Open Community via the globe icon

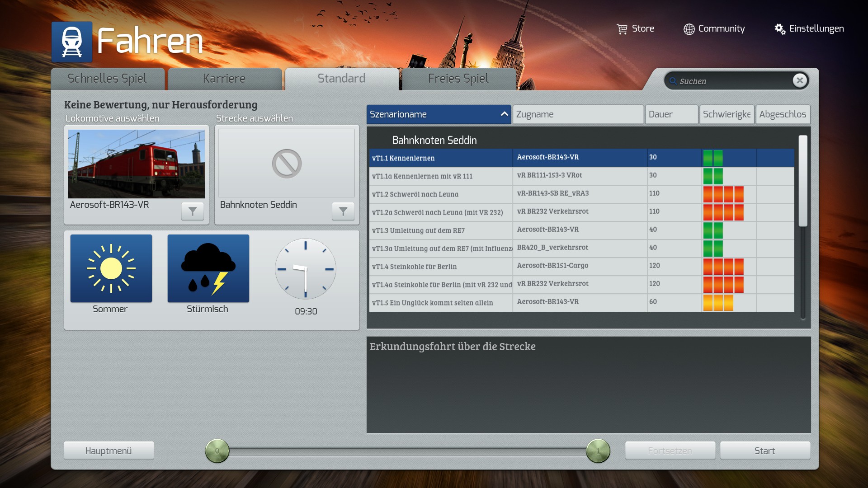coord(689,29)
